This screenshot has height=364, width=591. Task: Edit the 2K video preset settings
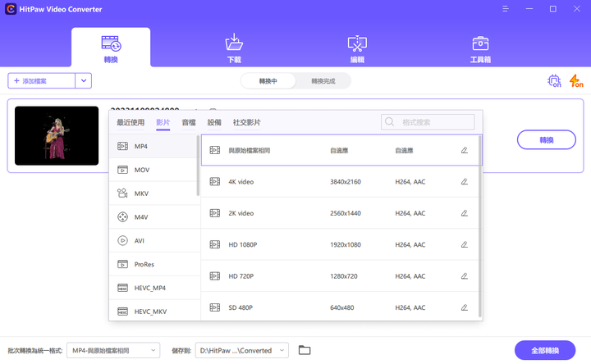[465, 213]
